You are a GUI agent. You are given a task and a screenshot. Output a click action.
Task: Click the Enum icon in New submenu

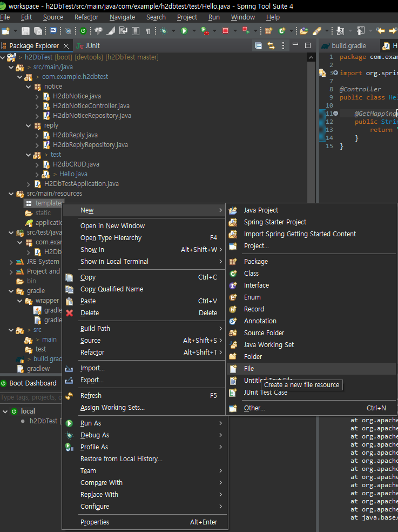tap(233, 297)
